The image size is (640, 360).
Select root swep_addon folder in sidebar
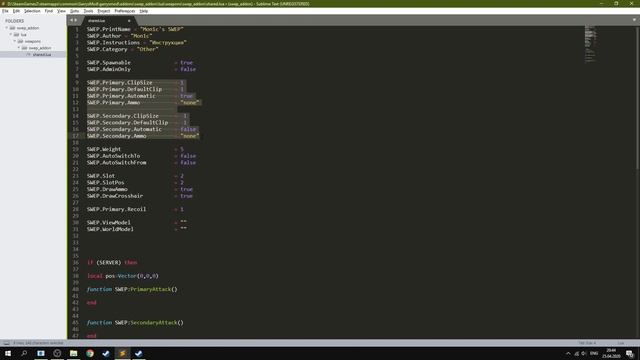(28, 28)
